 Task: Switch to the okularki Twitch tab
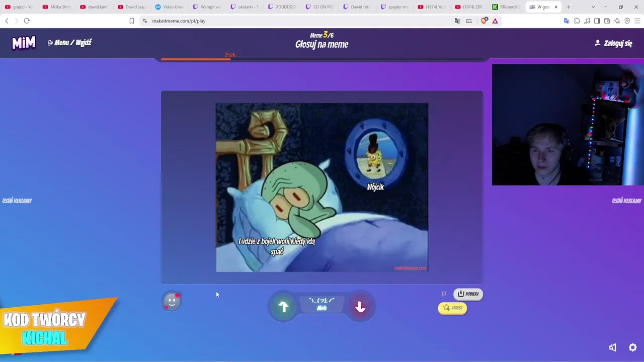tap(245, 7)
